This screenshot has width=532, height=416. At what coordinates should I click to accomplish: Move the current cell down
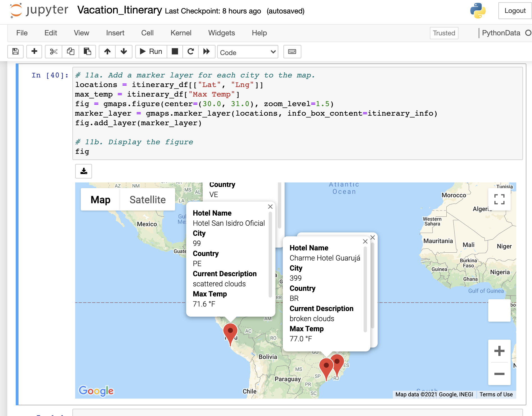click(x=124, y=52)
